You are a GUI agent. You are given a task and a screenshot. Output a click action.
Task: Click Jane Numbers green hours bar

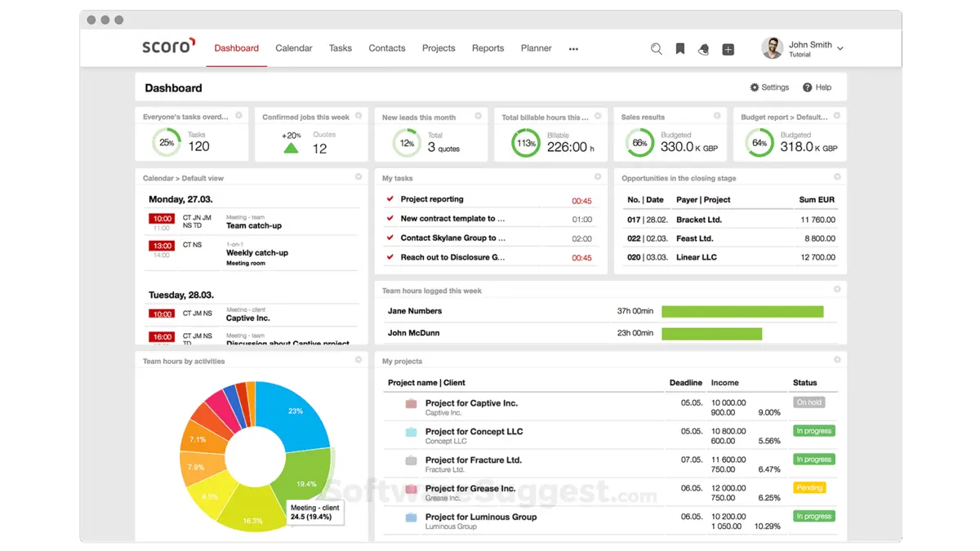coord(742,311)
